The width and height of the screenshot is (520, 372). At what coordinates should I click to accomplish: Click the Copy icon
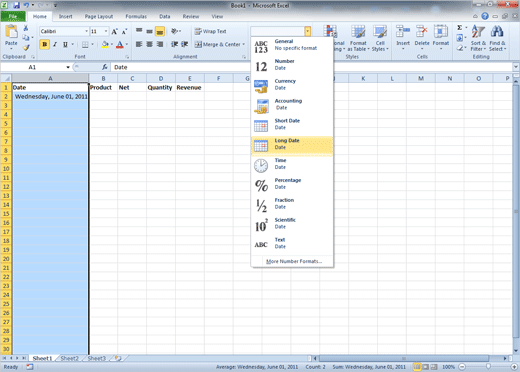(26, 38)
